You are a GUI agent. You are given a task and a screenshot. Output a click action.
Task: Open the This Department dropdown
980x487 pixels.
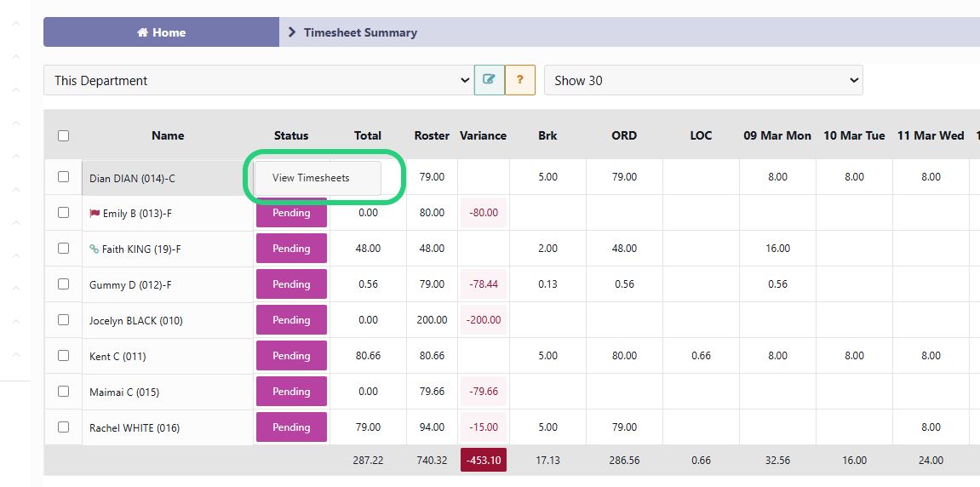(x=258, y=81)
